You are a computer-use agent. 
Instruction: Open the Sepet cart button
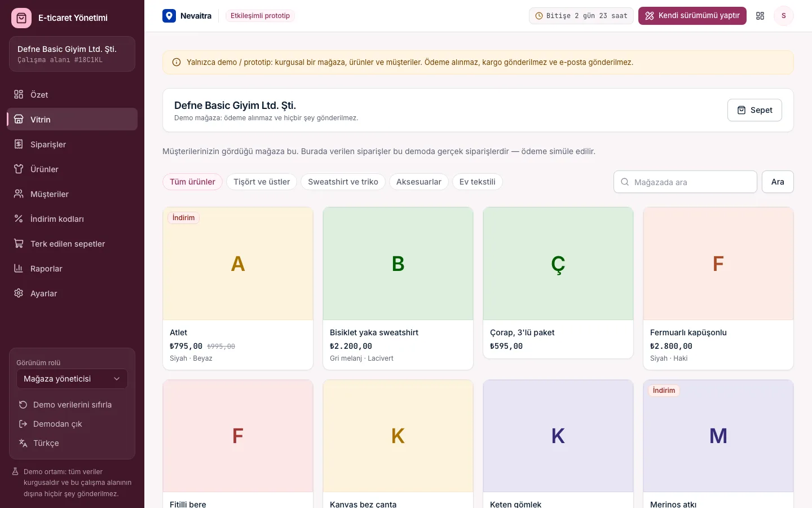(754, 110)
